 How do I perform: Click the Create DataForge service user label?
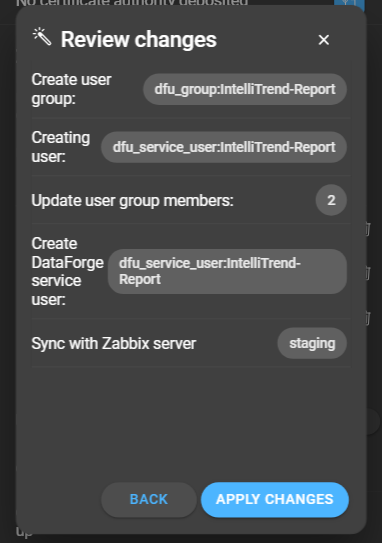click(68, 272)
